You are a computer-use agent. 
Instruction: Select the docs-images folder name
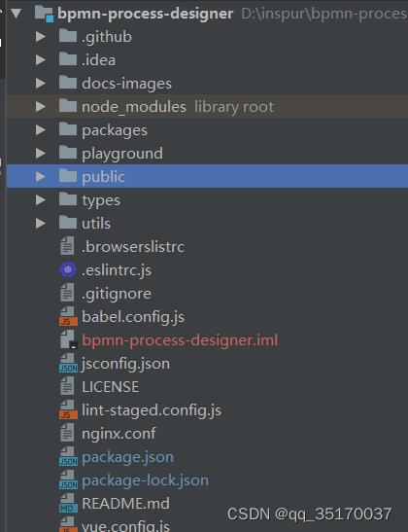126,84
